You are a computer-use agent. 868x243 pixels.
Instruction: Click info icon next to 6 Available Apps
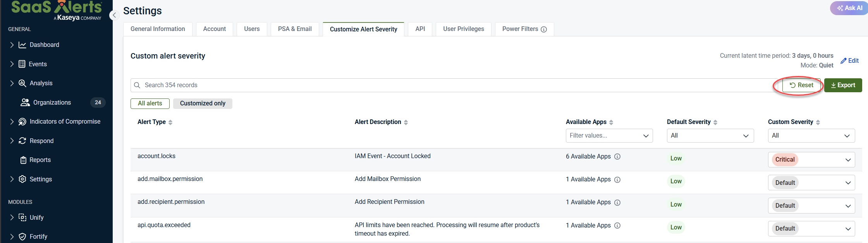coord(617,157)
